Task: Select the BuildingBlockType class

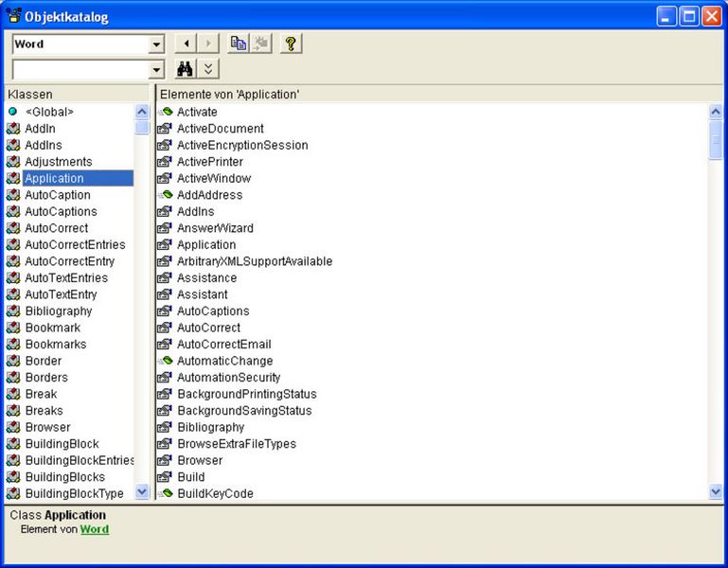Action: (x=74, y=493)
